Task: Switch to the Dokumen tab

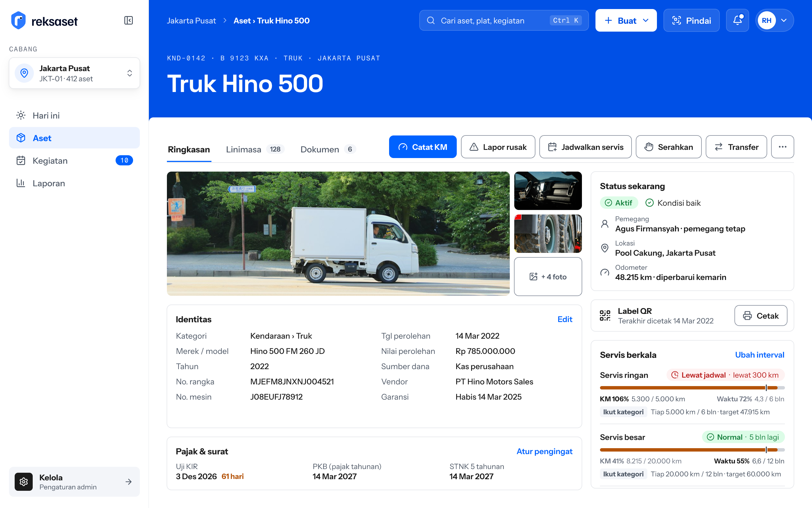Action: click(x=328, y=150)
